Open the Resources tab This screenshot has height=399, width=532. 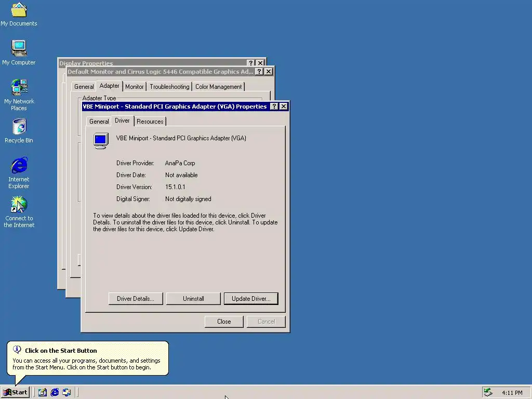tap(150, 122)
